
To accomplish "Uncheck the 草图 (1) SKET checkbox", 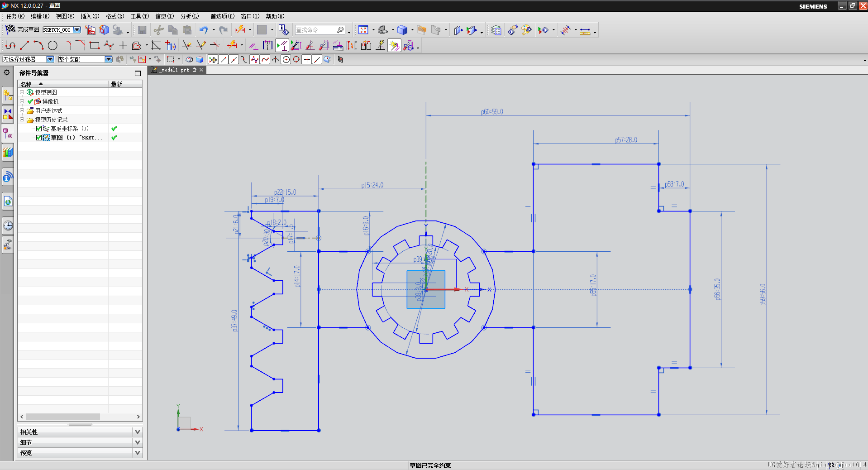I will click(39, 138).
